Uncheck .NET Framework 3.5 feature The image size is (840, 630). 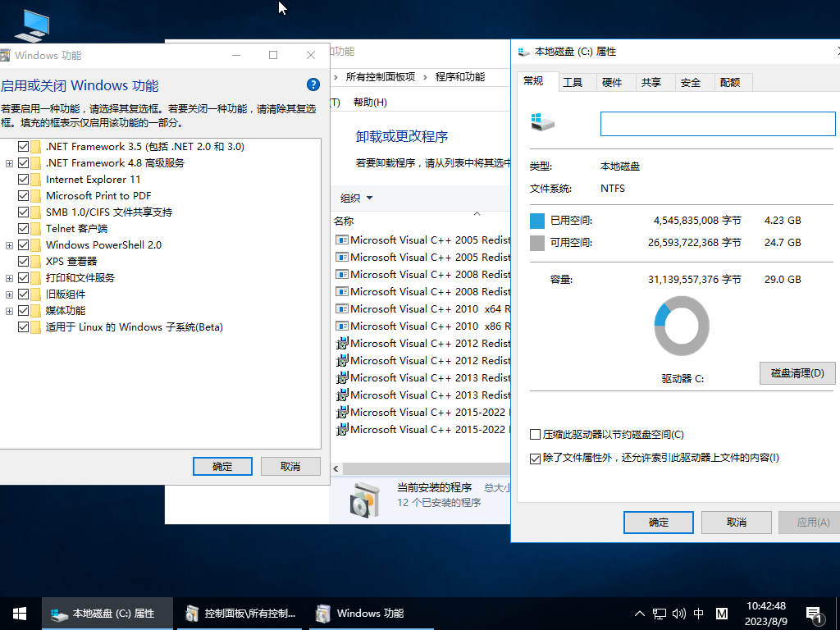(23, 146)
